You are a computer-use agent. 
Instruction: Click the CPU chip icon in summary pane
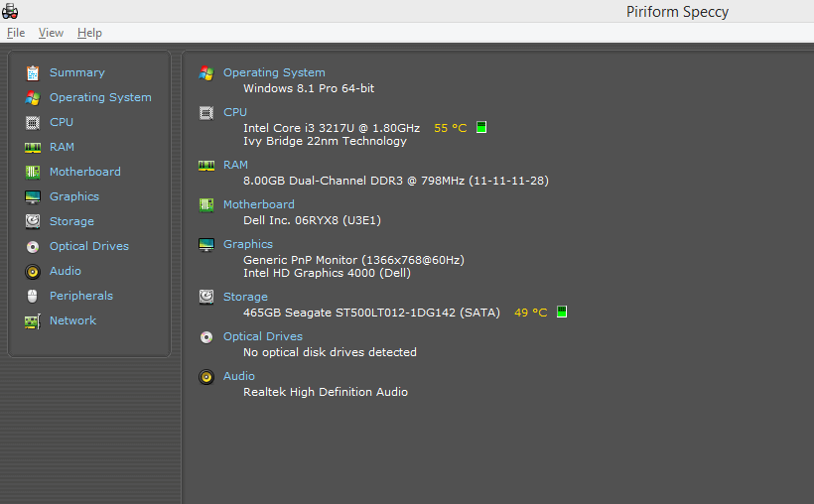tap(206, 113)
